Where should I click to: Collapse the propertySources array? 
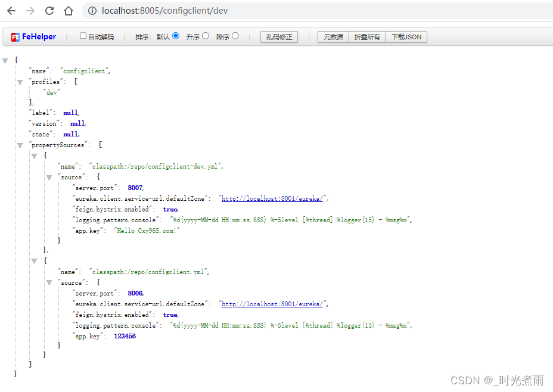point(20,145)
